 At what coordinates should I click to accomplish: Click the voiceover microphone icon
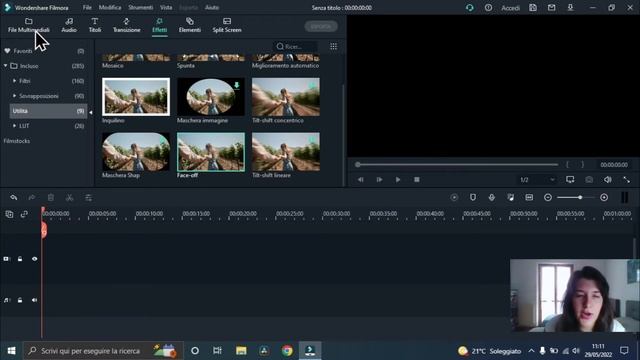click(x=491, y=198)
